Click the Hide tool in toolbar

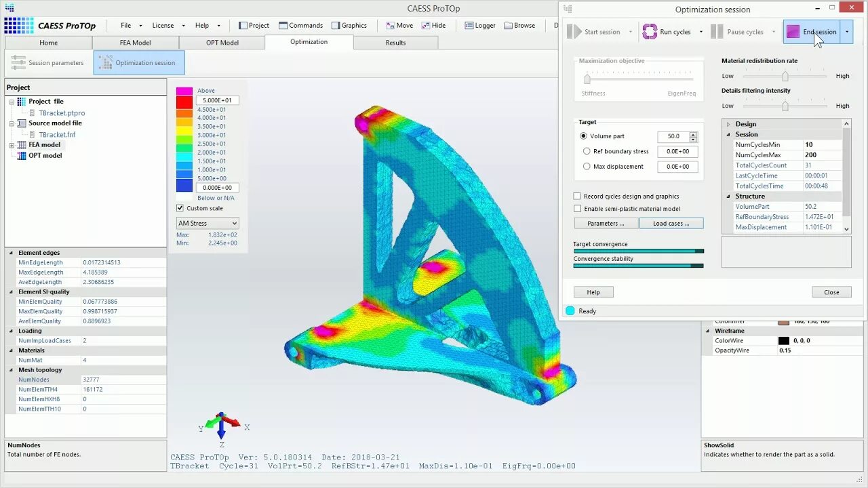click(x=434, y=25)
